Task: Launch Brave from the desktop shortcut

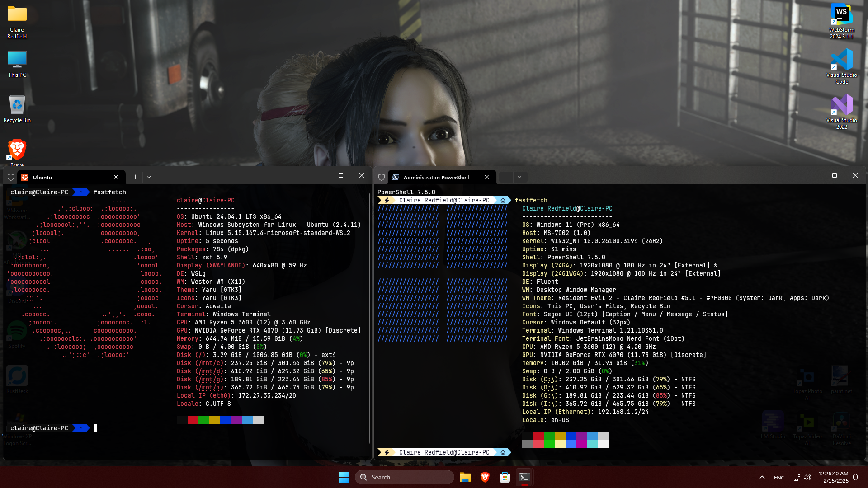Action: click(17, 153)
